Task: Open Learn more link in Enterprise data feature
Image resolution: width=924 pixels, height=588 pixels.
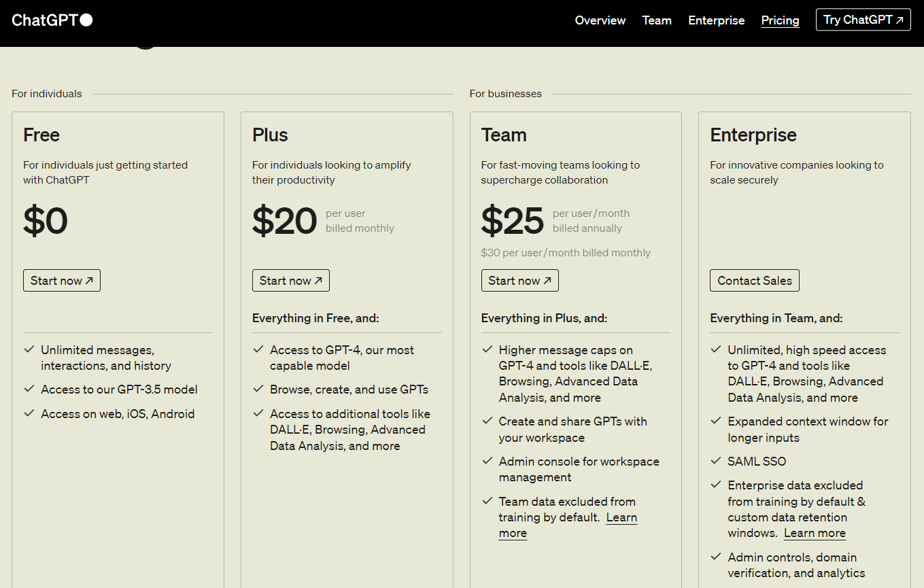Action: [815, 533]
